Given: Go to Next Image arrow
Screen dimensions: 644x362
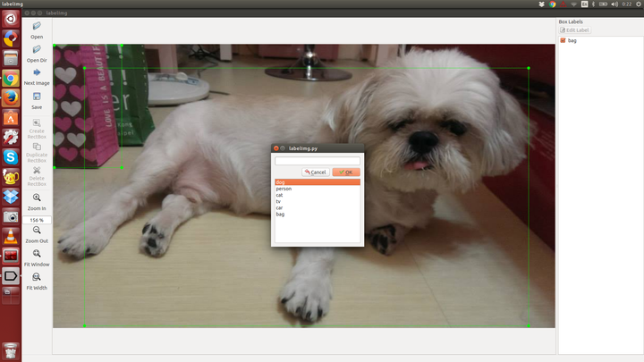Looking at the screenshot, I should point(37,72).
